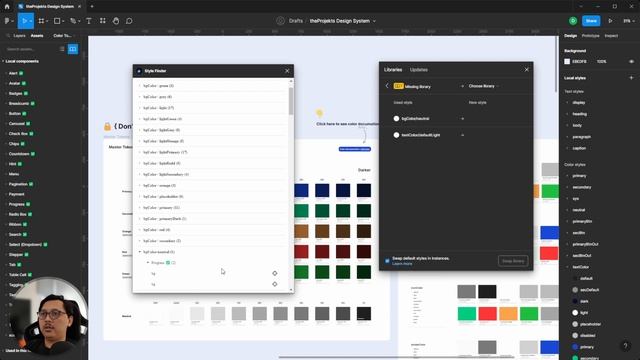Select the Comment tool
Viewport: 640px width, 360px height.
129,21
